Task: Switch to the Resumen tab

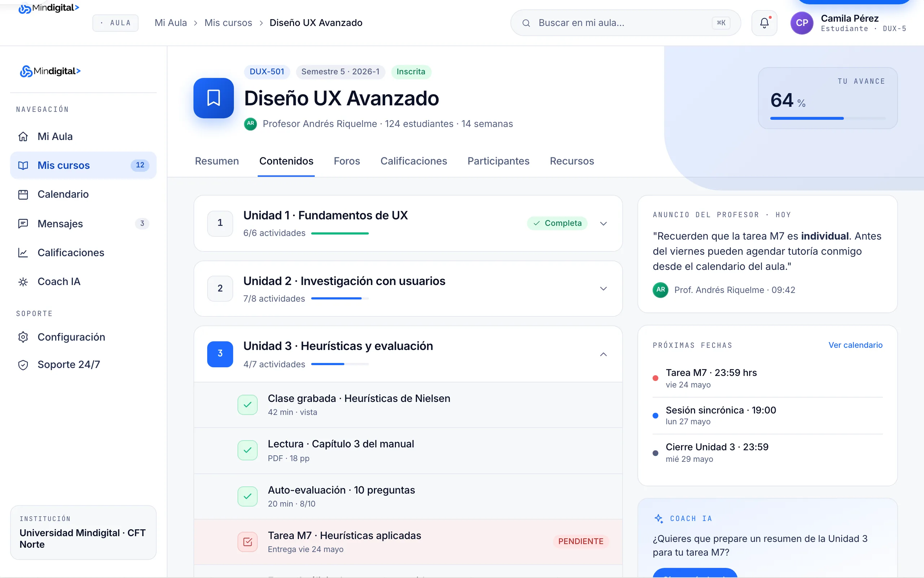Action: (217, 161)
